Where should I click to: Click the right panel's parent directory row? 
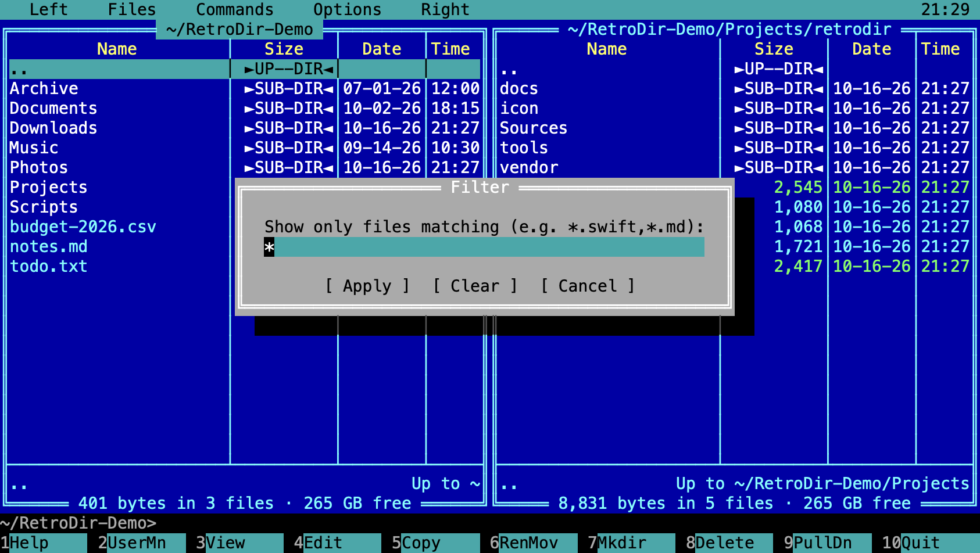[735, 69]
